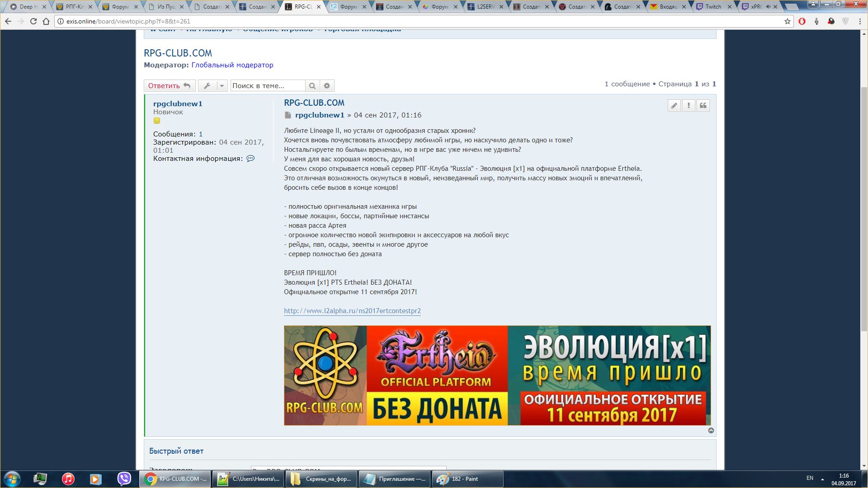
Task: Open rpgclubnew1 profile in the sidebar
Action: (178, 103)
